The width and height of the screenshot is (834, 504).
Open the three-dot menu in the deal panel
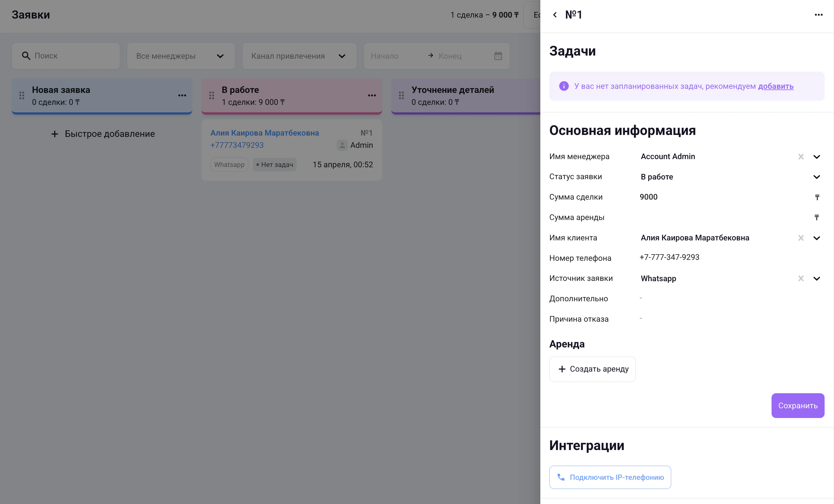click(x=818, y=15)
